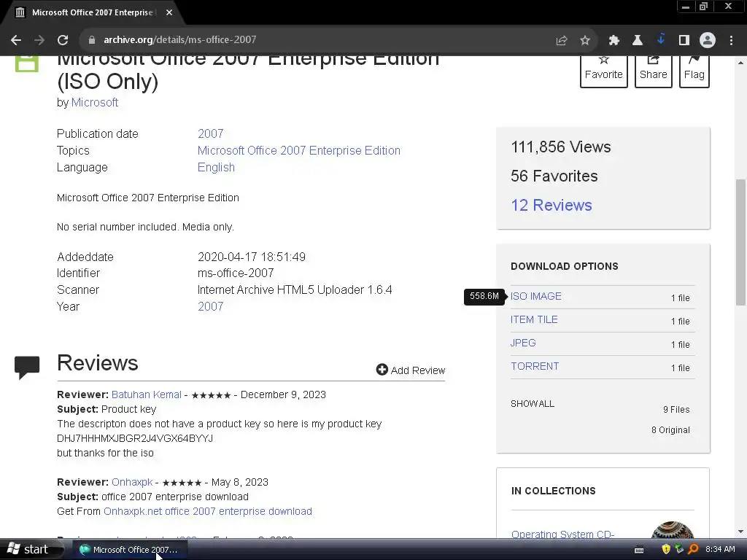This screenshot has height=560, width=747.
Task: Open the Share button on the item
Action: (x=653, y=71)
